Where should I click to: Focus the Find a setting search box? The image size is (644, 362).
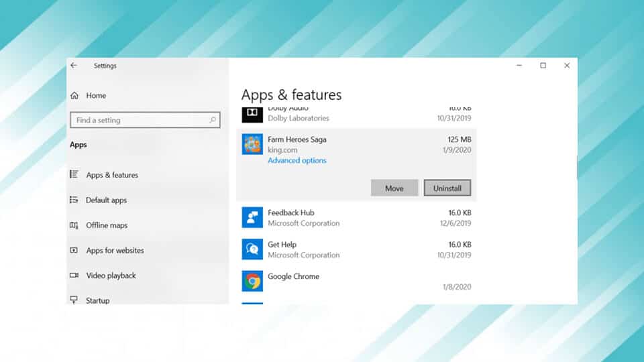click(145, 120)
